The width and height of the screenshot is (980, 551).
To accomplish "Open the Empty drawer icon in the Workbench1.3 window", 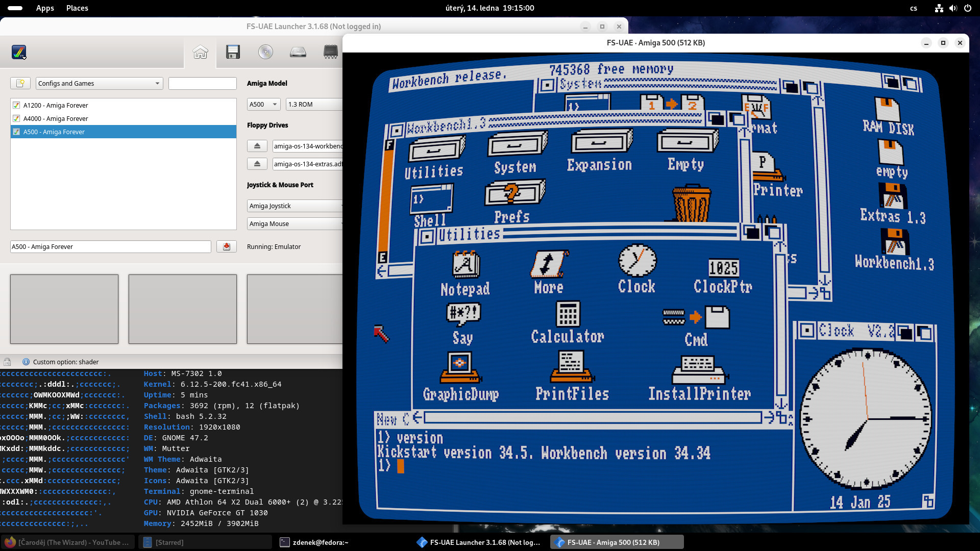I will 687,141.
